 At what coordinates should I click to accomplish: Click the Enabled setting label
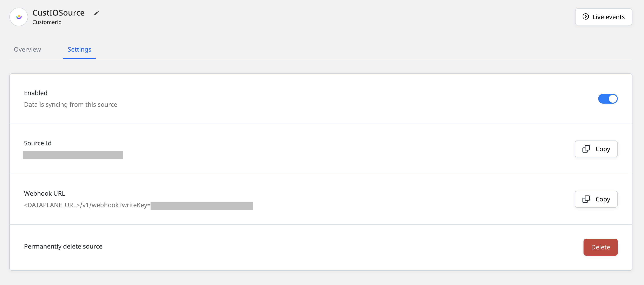tap(36, 93)
